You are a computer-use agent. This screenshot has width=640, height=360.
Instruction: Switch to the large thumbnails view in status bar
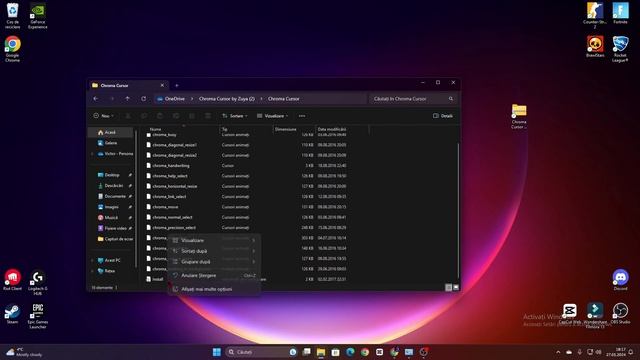click(x=456, y=287)
